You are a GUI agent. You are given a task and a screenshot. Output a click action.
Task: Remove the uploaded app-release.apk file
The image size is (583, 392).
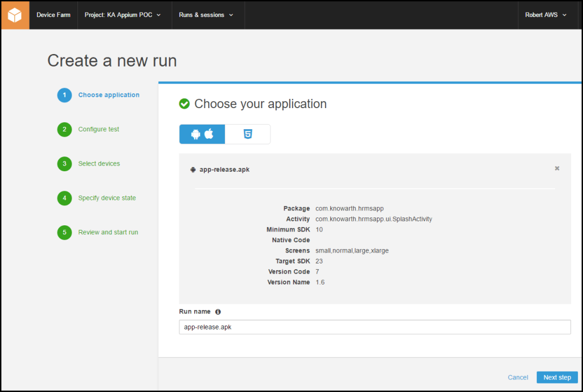coord(557,168)
